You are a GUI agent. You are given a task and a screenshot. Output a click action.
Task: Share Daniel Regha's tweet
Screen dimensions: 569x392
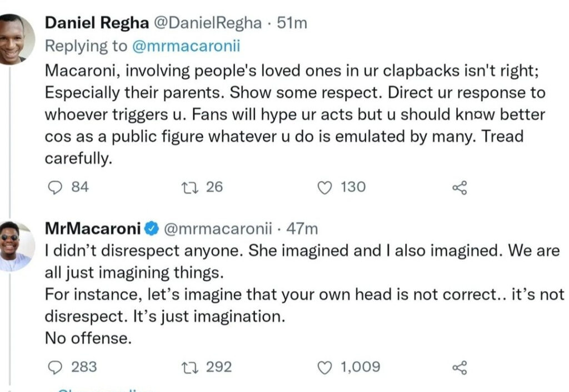460,188
